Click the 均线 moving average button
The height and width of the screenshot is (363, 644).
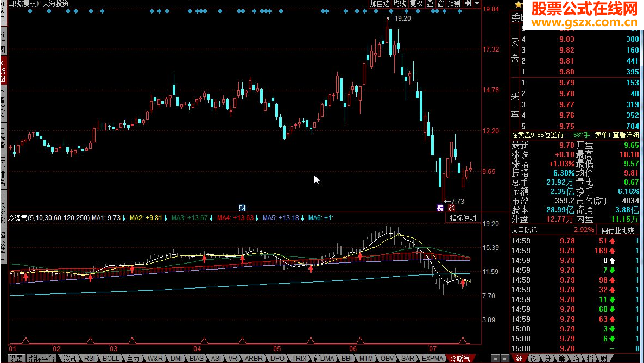pos(400,4)
